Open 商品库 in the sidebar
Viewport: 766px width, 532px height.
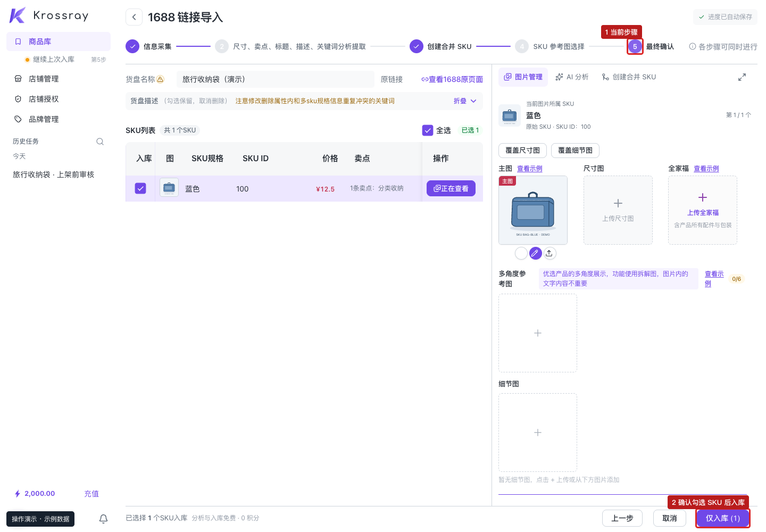tap(59, 41)
